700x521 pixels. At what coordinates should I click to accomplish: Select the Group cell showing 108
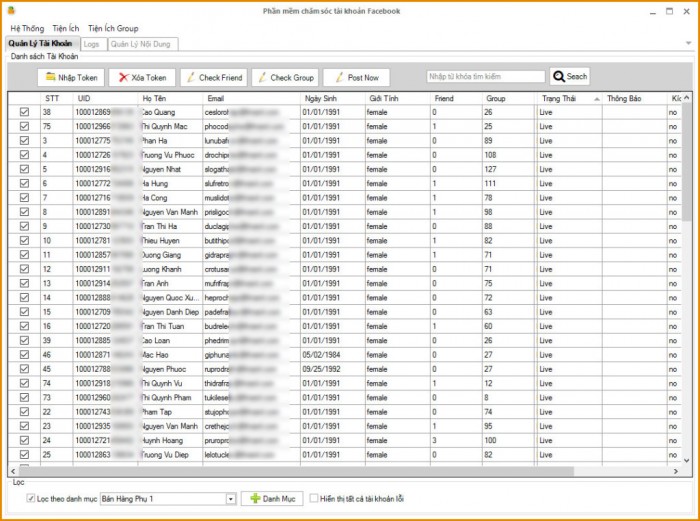tap(509, 155)
